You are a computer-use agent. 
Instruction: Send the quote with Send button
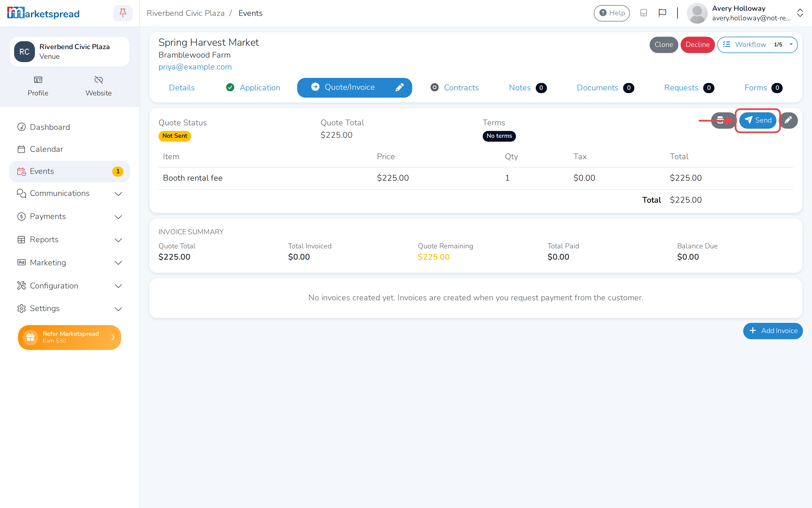click(x=758, y=120)
